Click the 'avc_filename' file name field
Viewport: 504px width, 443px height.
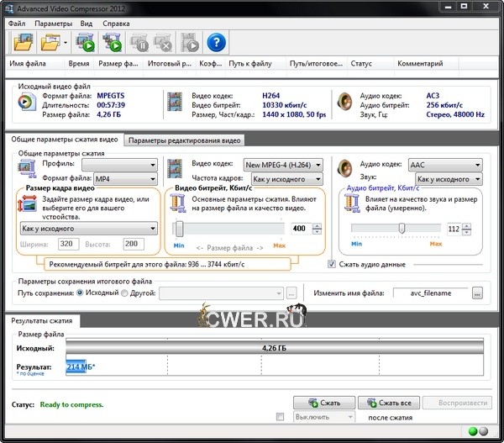tap(431, 293)
